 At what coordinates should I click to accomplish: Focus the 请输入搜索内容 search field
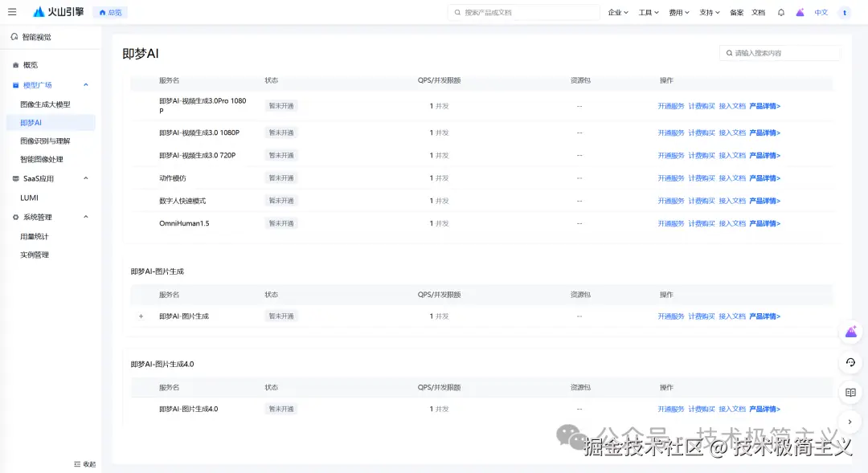(780, 53)
